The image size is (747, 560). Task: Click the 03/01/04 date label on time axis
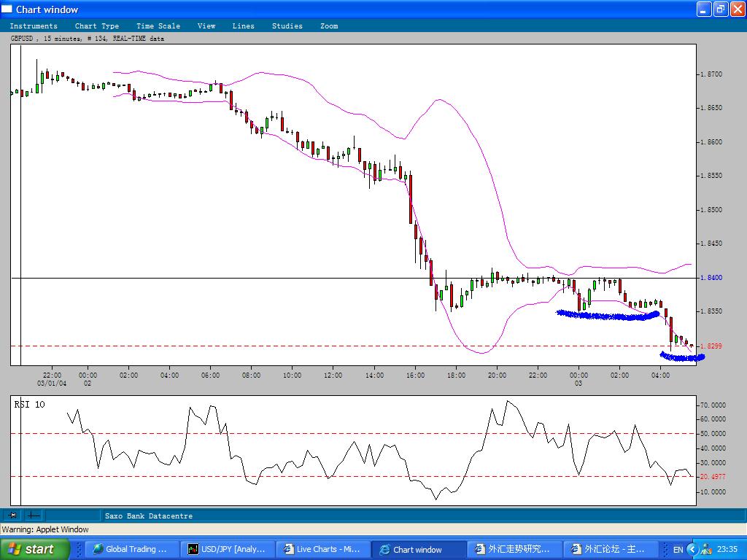(x=52, y=383)
